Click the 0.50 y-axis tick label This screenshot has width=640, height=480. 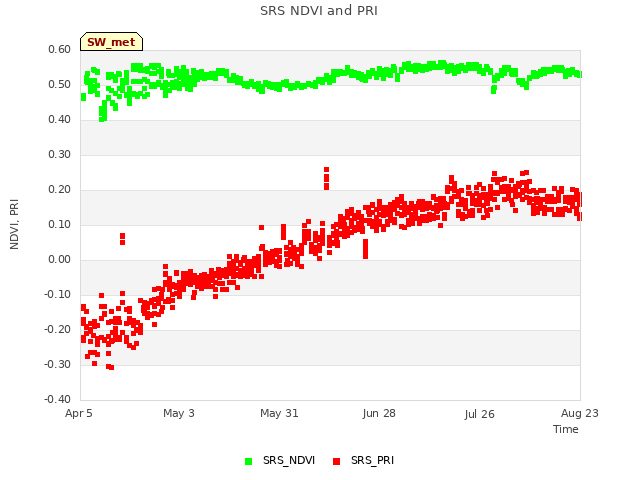[59, 85]
